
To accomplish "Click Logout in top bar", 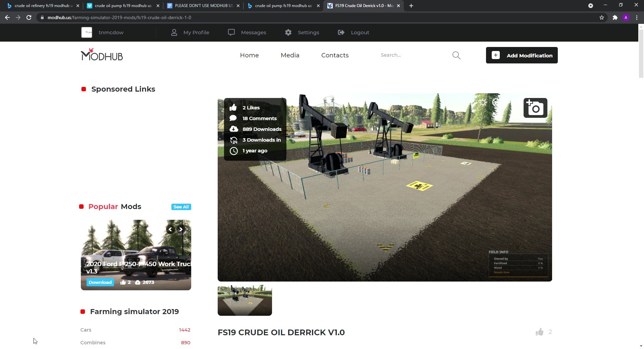I will [354, 33].
